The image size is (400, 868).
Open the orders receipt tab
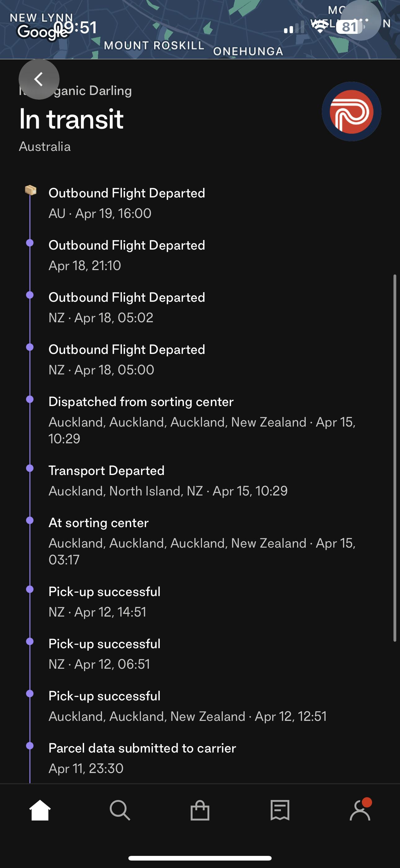(280, 810)
